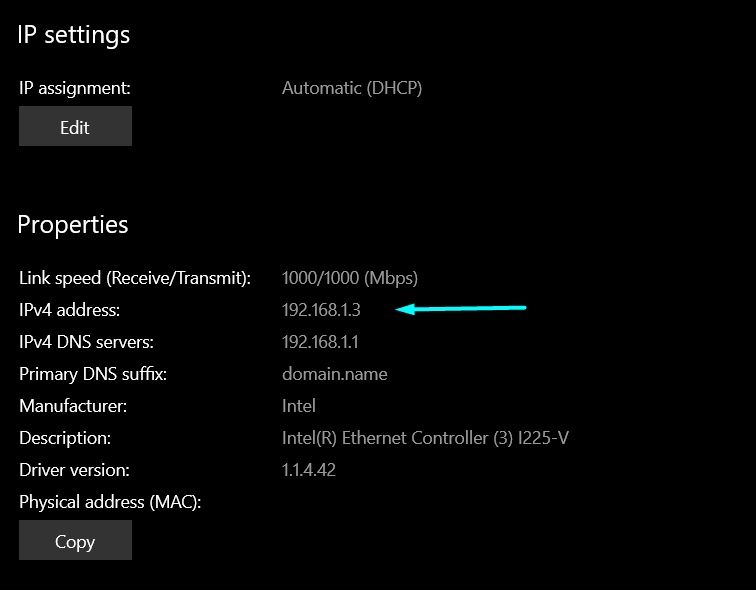Click the IPv4 address label
The image size is (756, 590).
coord(69,310)
